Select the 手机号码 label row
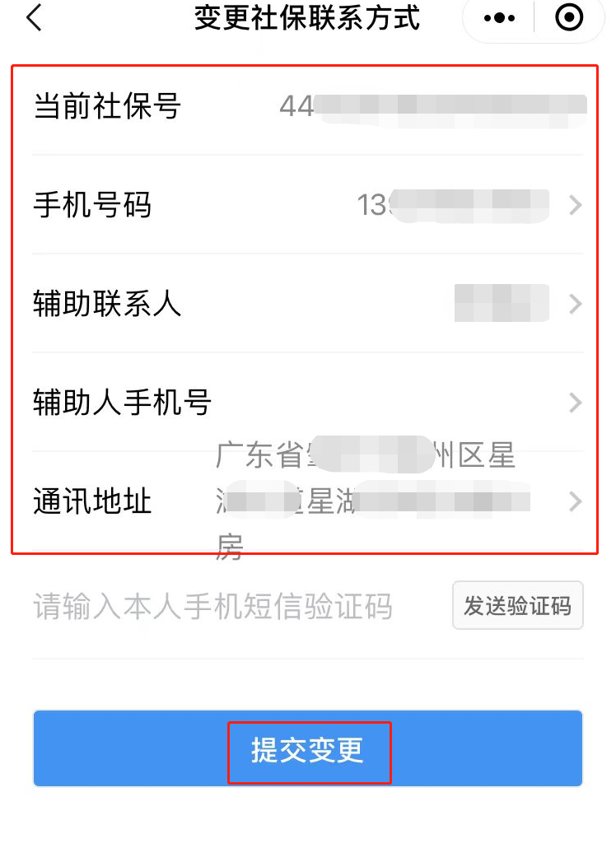 308,205
